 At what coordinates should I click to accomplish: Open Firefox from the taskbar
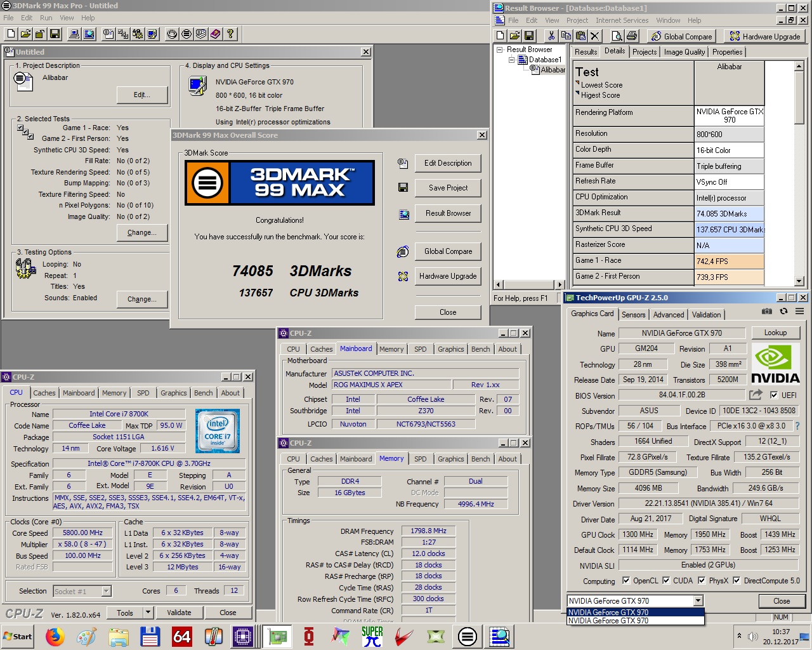pos(55,636)
